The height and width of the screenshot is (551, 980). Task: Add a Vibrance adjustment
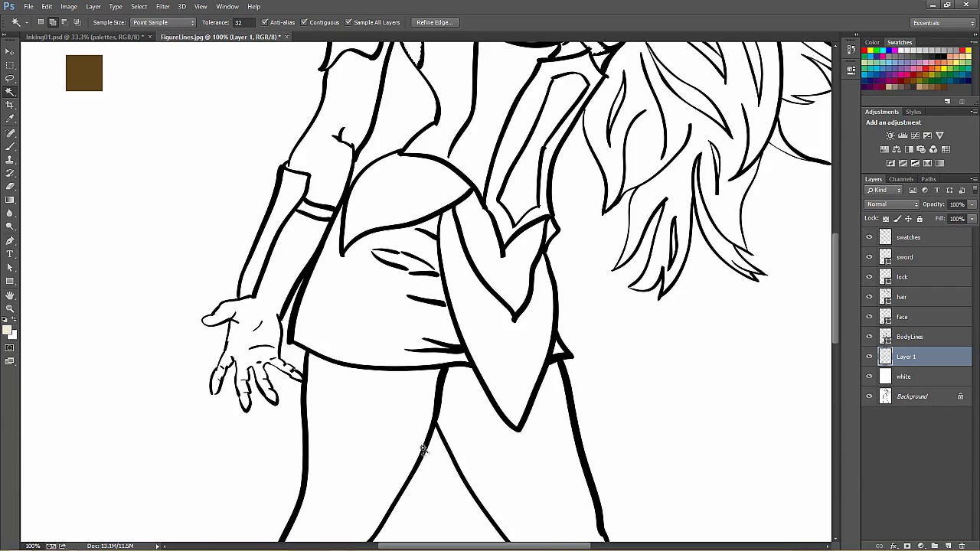(x=939, y=135)
